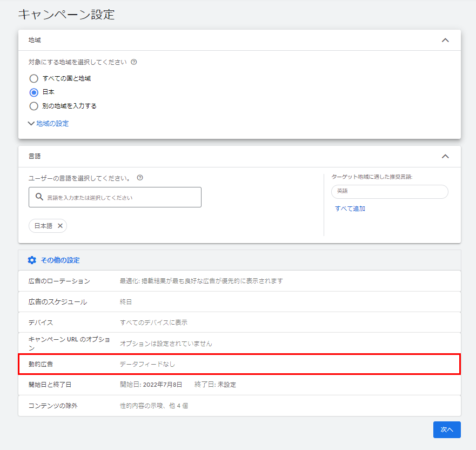Expand 地域の設定 options
Image resolution: width=476 pixels, height=450 pixels.
49,123
